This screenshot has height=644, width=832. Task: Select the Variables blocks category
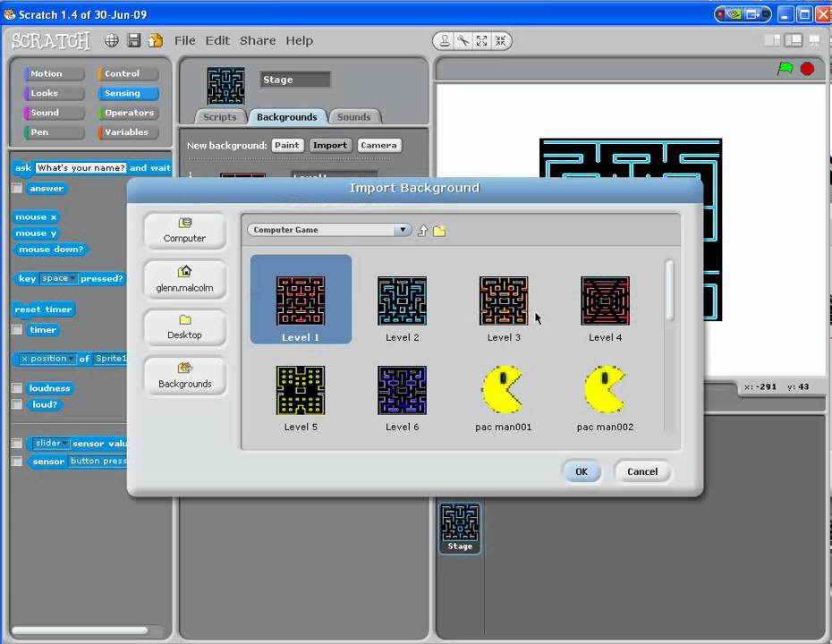[x=129, y=132]
